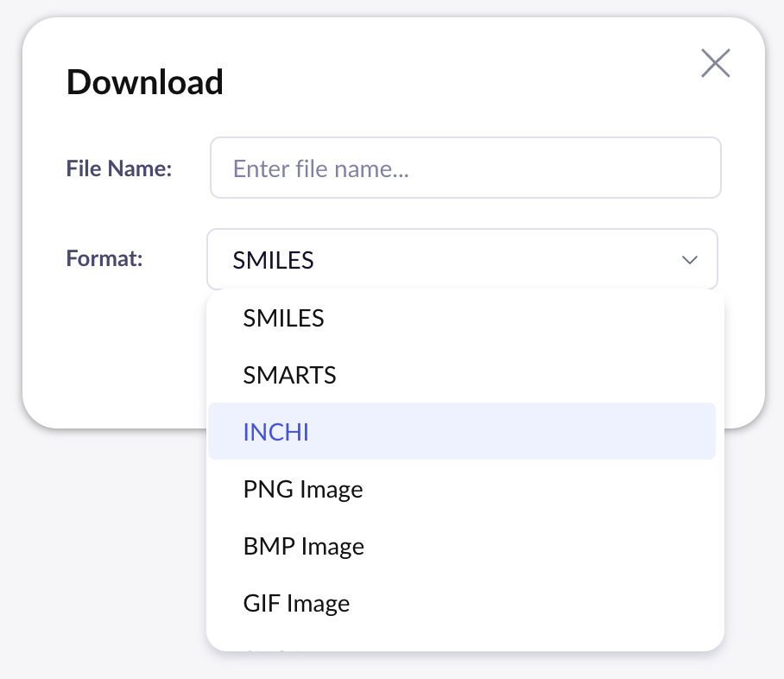
Task: Switch the format to SMARTS pattern
Action: click(290, 376)
